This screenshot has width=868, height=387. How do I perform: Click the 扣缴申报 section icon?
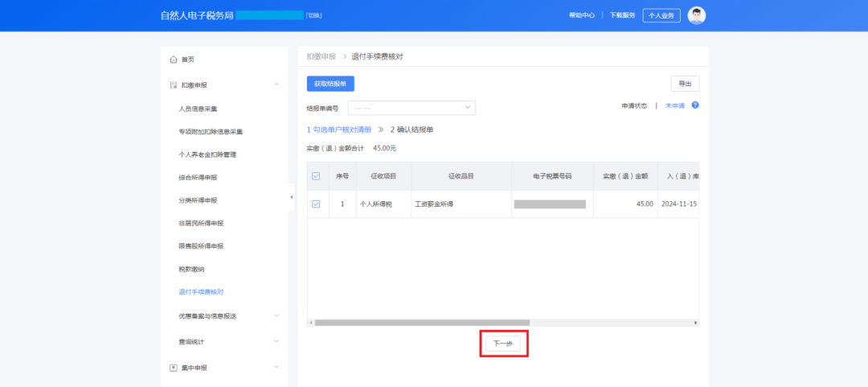174,84
